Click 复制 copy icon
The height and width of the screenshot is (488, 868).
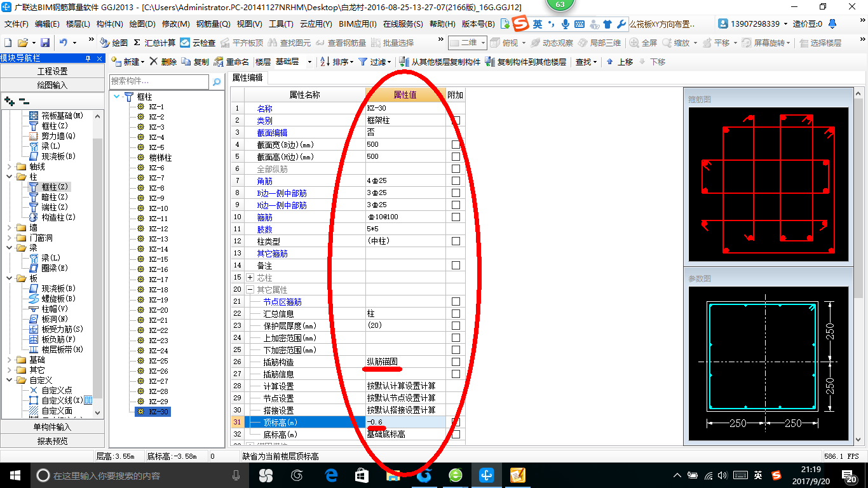[194, 62]
